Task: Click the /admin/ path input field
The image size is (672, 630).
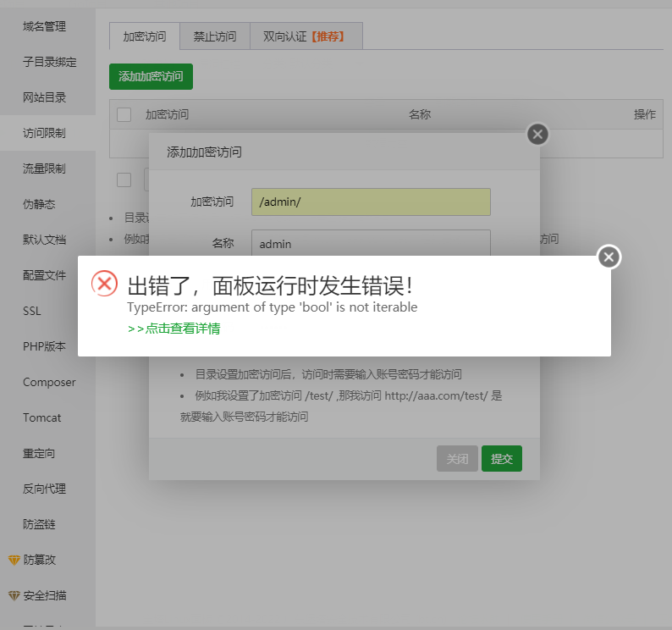Action: click(x=371, y=202)
